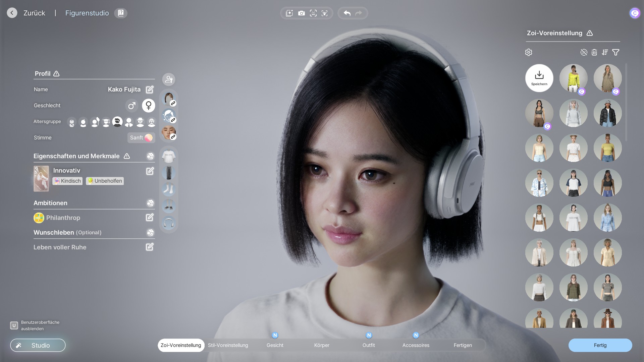The height and width of the screenshot is (362, 644).
Task: Open the Accessoires tab
Action: (x=416, y=345)
